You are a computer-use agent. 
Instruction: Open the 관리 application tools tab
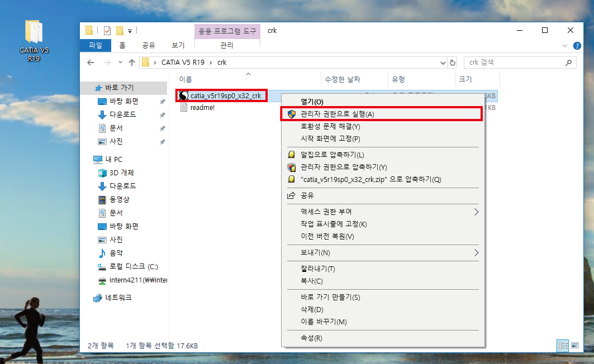(227, 45)
